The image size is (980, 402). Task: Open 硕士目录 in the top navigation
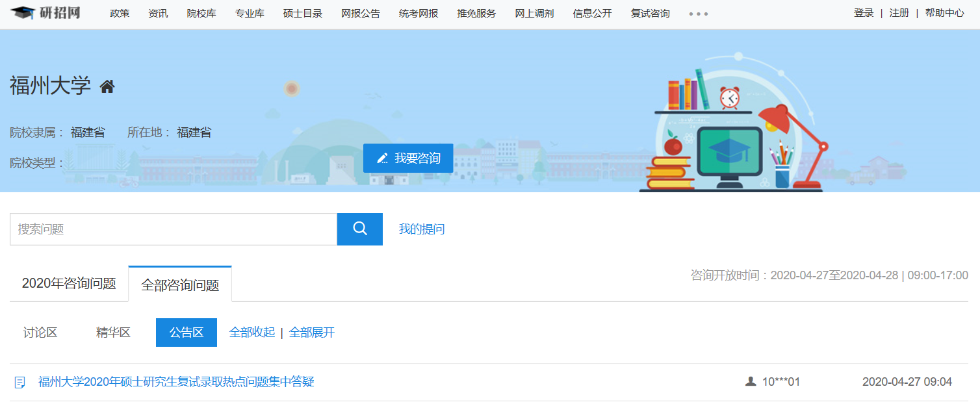click(303, 14)
